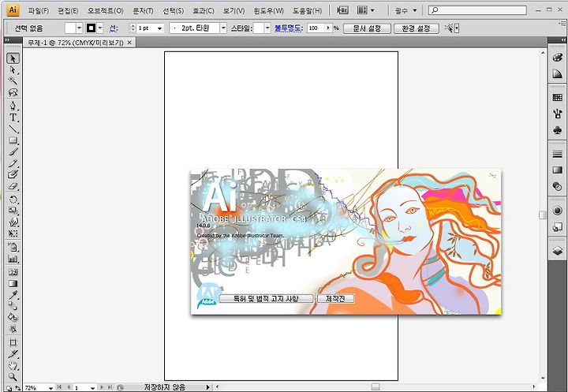Click the 환경 설정 button
This screenshot has width=568, height=392.
click(x=416, y=28)
